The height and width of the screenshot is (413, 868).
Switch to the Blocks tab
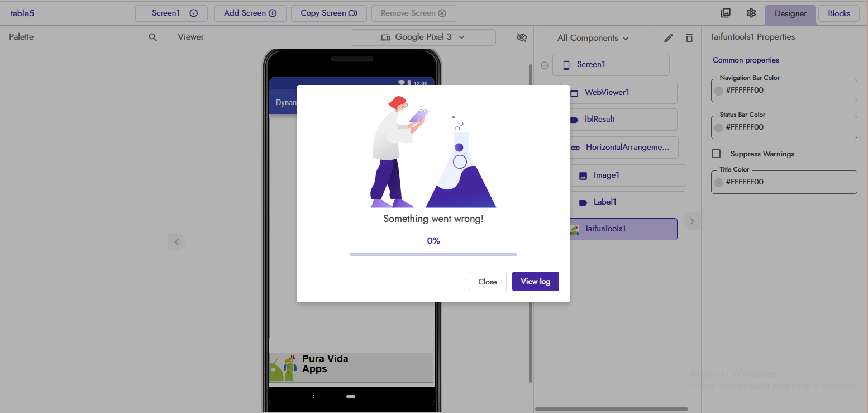[x=838, y=13]
